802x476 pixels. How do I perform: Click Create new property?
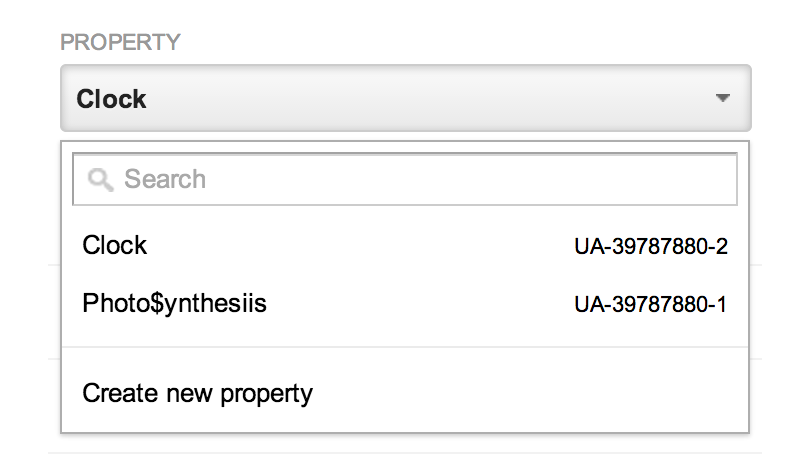tap(197, 393)
